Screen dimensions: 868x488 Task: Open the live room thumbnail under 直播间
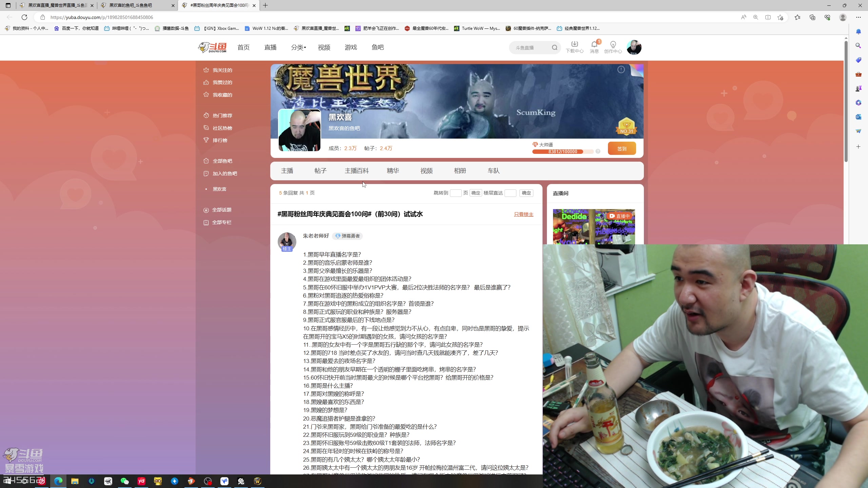[594, 226]
